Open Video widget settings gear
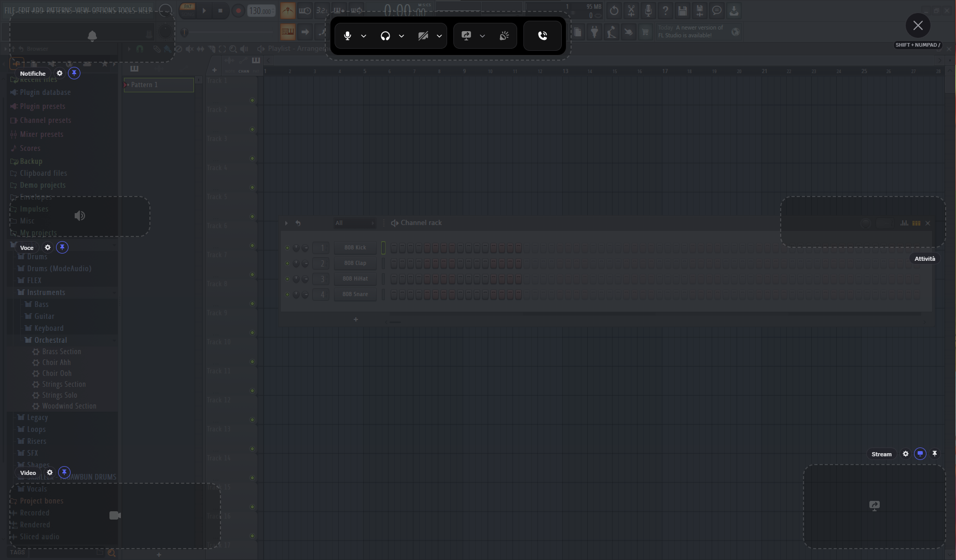Screen dimensions: 956x560 [x=50, y=472]
